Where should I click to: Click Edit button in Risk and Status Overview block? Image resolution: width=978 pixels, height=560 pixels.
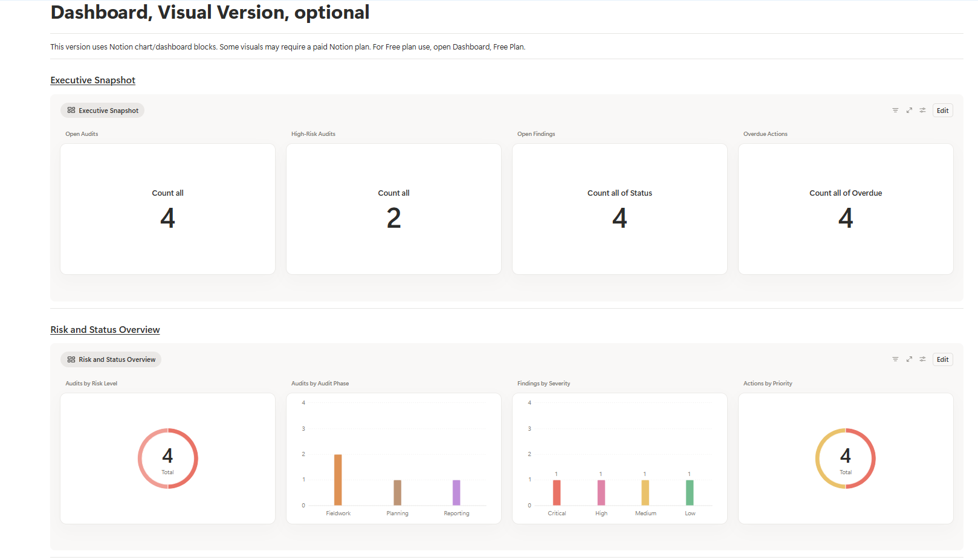tap(942, 359)
